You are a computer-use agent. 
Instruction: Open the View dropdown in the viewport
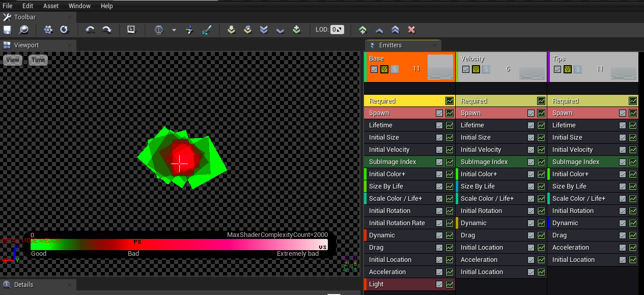(x=12, y=60)
